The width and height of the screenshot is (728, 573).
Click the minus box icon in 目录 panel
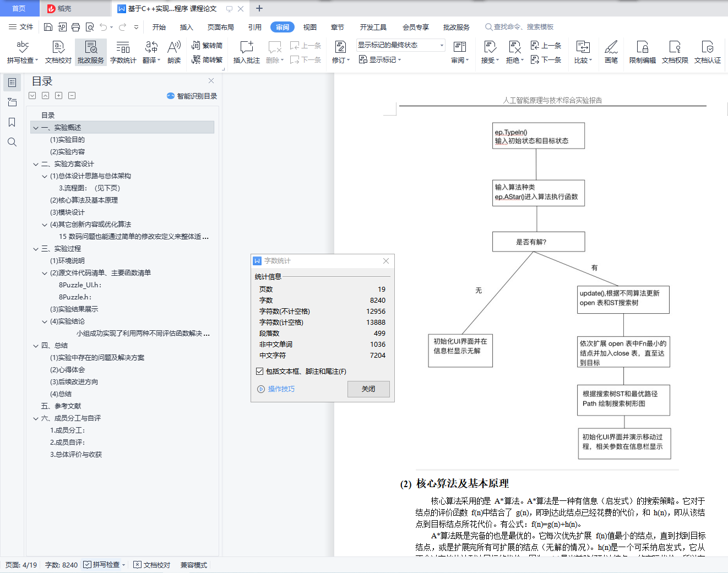click(72, 95)
